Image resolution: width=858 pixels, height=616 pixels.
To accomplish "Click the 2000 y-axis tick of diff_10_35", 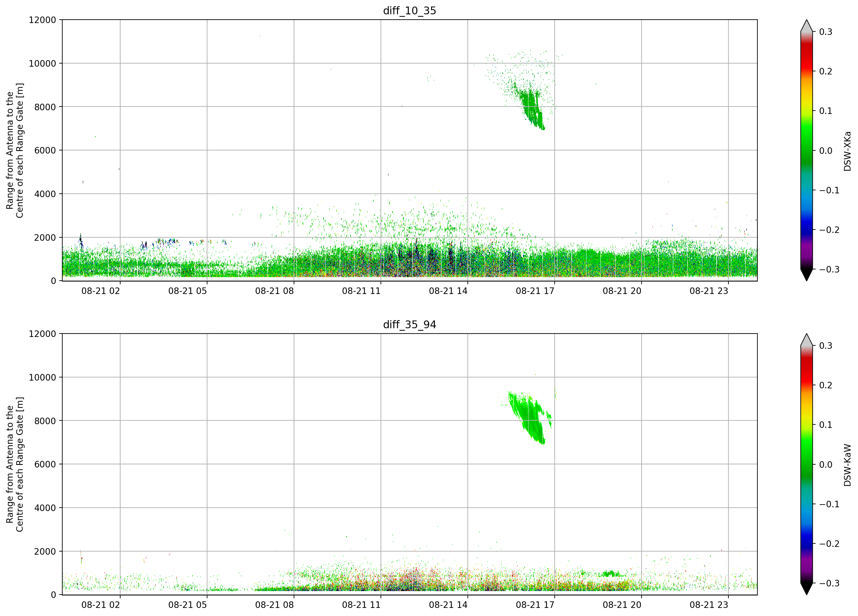I will [x=45, y=238].
